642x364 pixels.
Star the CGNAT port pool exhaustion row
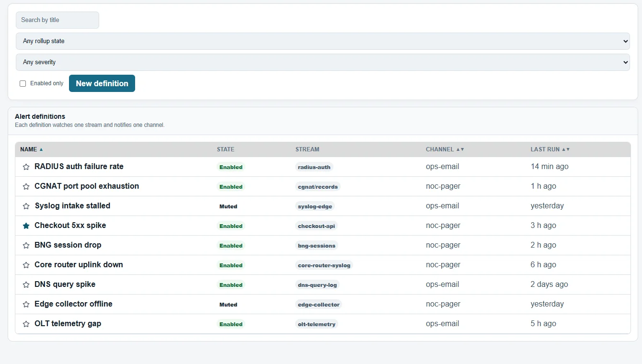coord(26,186)
